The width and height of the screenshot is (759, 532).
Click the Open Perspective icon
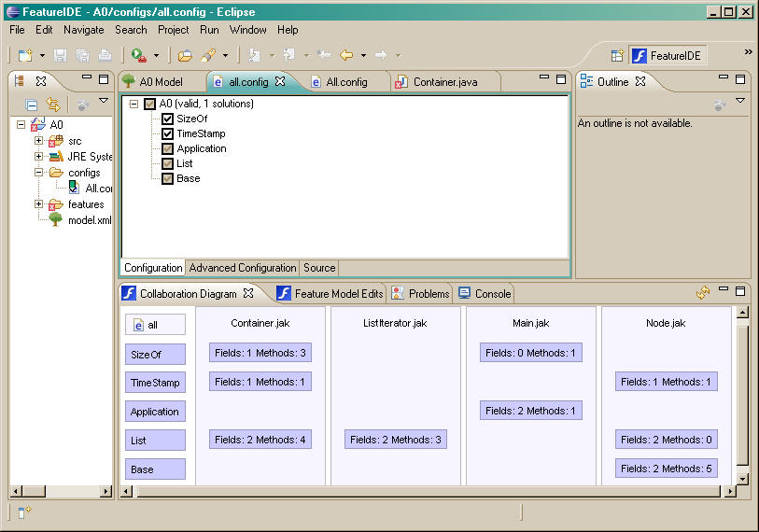[x=617, y=56]
